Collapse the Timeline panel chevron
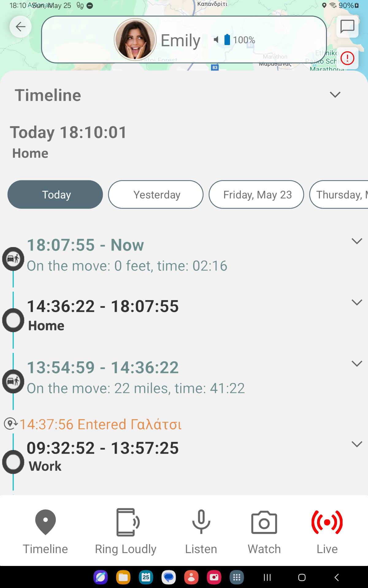Image resolution: width=368 pixels, height=588 pixels. 335,95
